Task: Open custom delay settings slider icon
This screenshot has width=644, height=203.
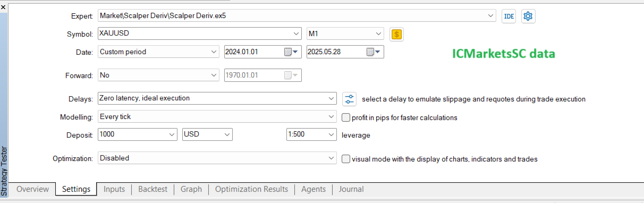Action: (x=349, y=98)
